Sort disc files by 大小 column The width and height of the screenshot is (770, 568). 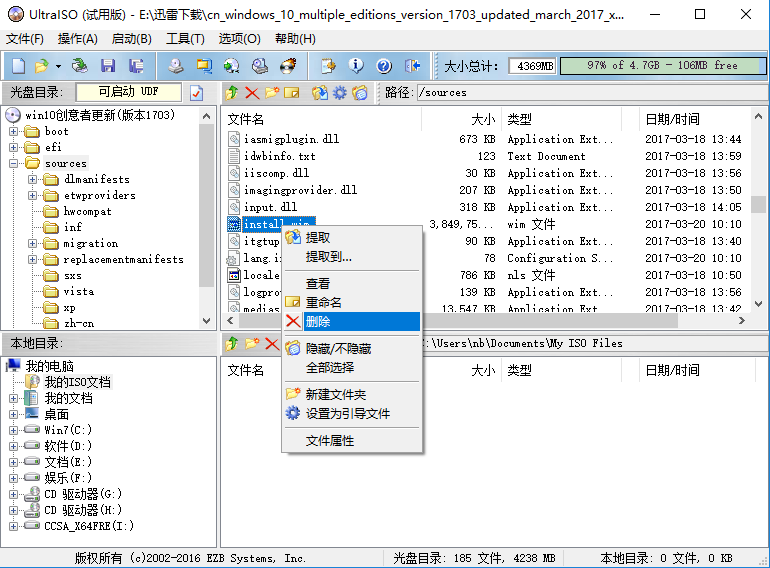(x=461, y=119)
